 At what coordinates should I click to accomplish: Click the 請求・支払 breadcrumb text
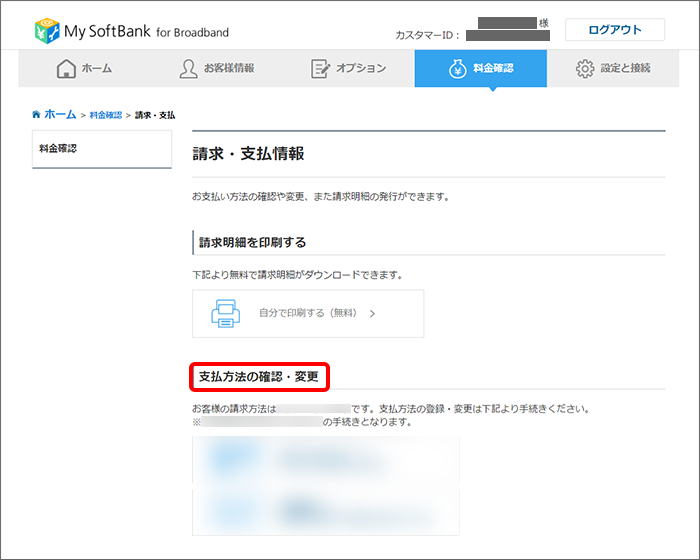point(155,115)
